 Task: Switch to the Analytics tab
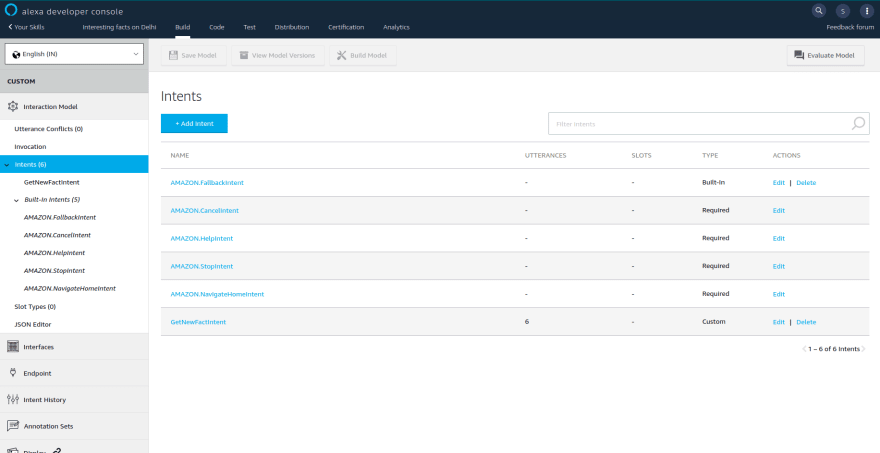tap(396, 27)
